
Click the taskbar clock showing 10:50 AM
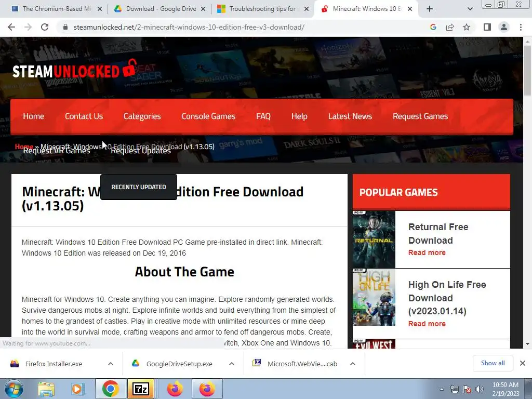506,389
